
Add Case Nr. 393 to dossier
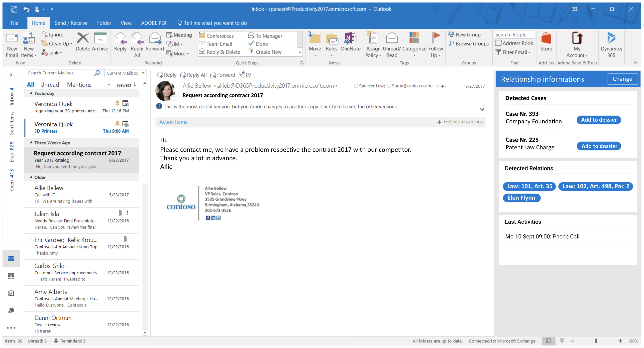[599, 120]
